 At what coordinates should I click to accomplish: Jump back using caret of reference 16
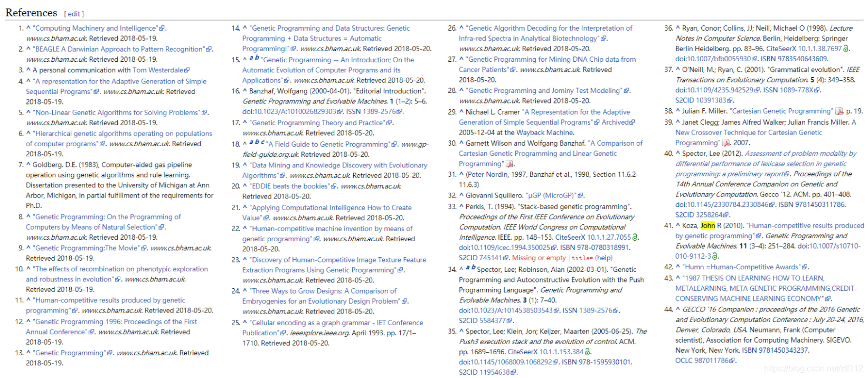click(245, 91)
